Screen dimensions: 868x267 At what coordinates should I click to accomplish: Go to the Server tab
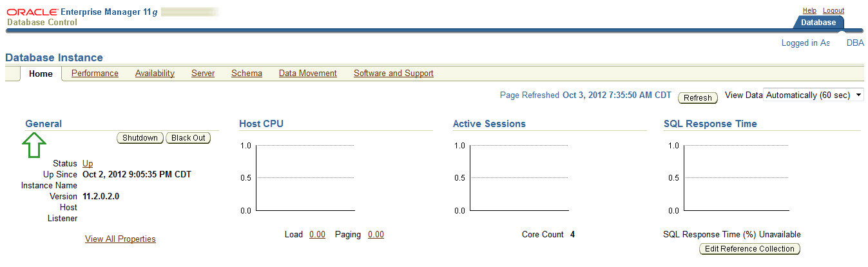pyautogui.click(x=203, y=74)
